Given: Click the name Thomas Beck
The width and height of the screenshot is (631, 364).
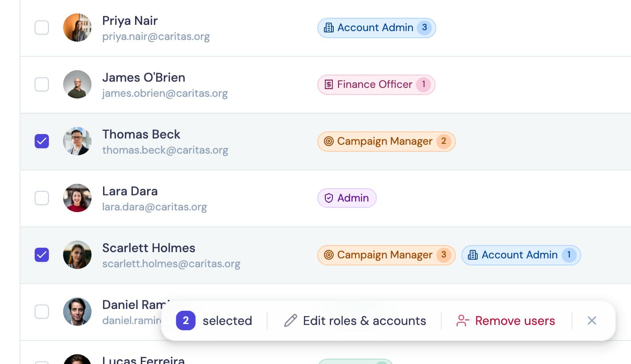Looking at the screenshot, I should click(141, 135).
